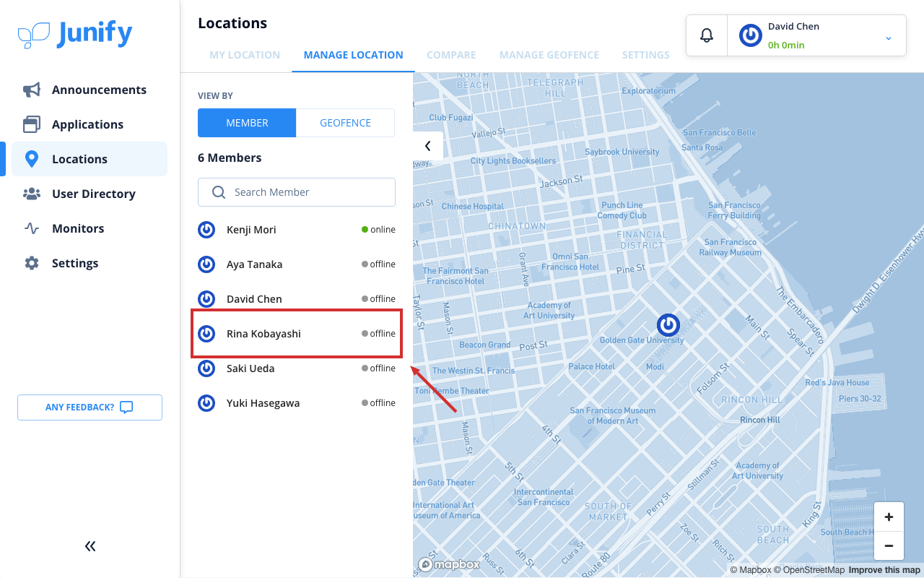The height and width of the screenshot is (578, 924).
Task: Open Monitors pulse icon
Action: pos(32,228)
